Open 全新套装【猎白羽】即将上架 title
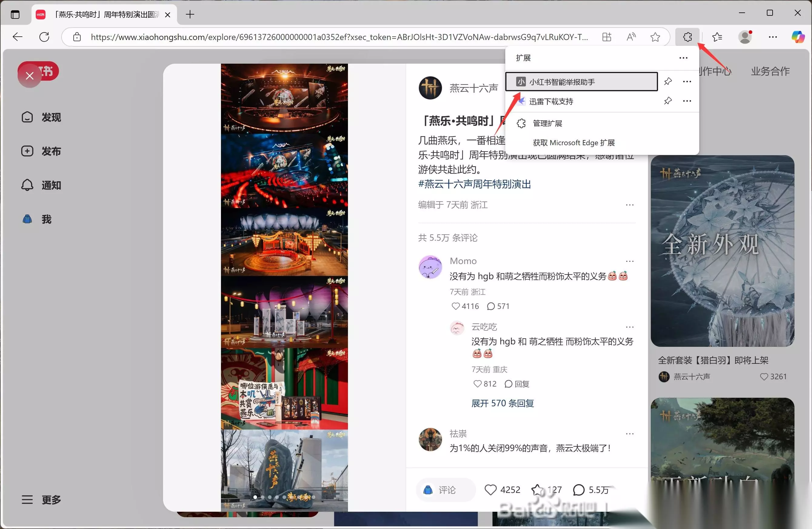812x529 pixels. [x=713, y=360]
